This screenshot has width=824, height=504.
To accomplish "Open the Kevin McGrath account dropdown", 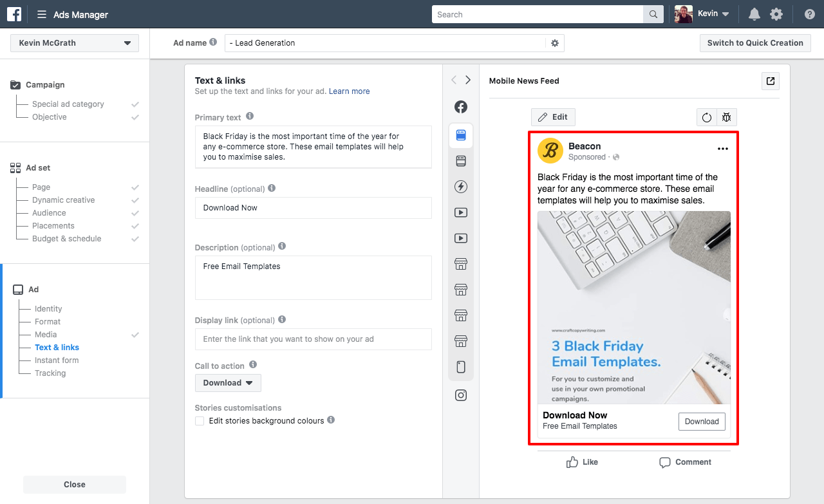I will [x=74, y=42].
